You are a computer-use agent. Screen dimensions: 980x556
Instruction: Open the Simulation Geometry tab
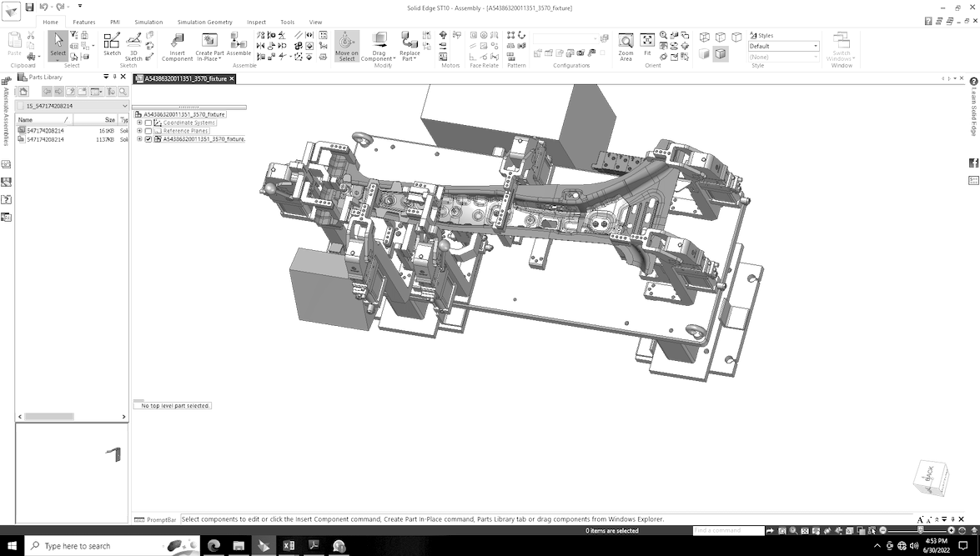(x=204, y=23)
